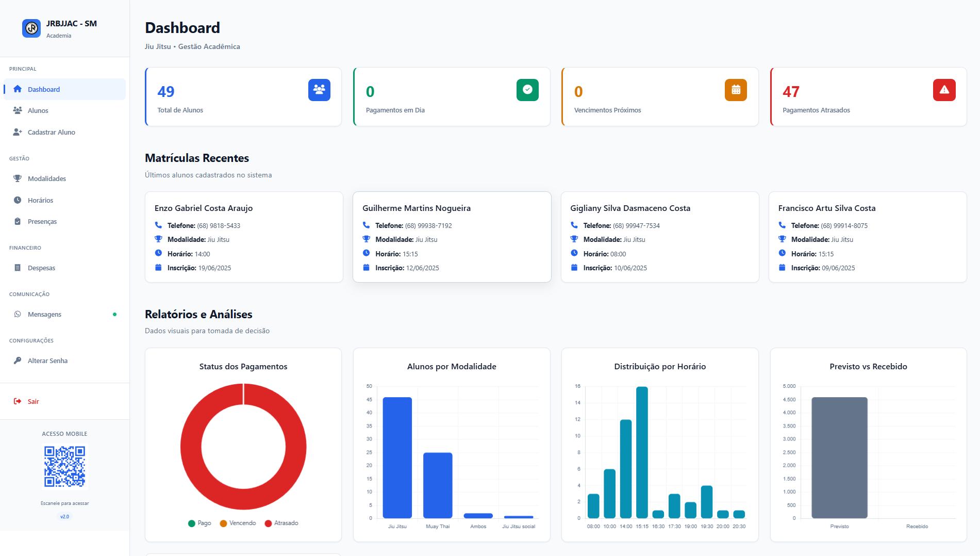Click the JRBJJAC academy logo icon
This screenshot has height=556, width=980.
tap(31, 28)
